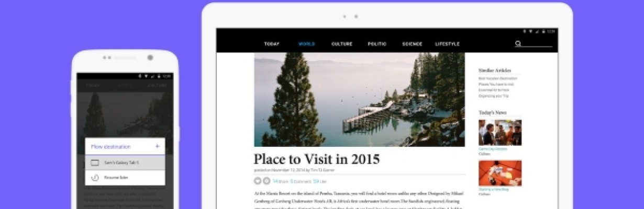Click the lake hero image in article

pos(360,99)
